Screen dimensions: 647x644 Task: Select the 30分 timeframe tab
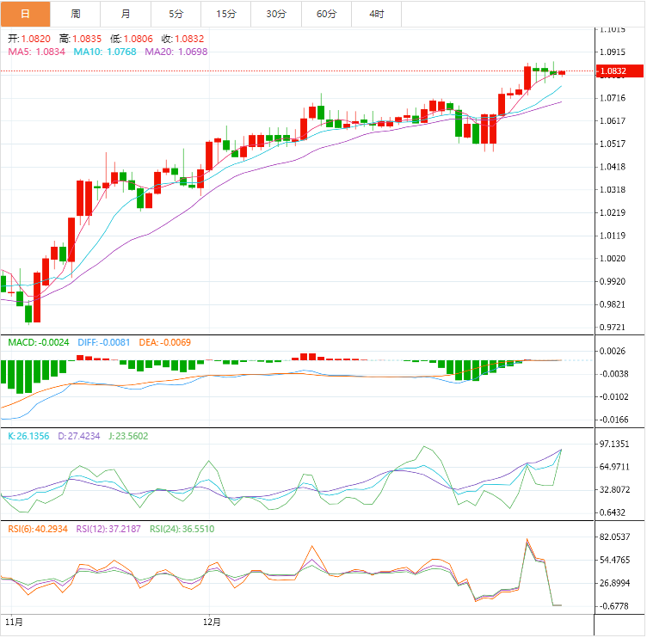(x=276, y=14)
